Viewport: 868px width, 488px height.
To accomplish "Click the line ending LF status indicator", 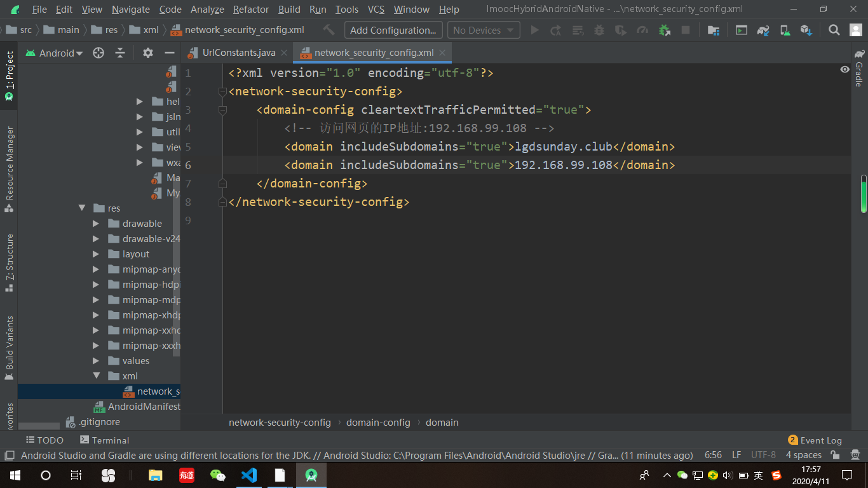I will pyautogui.click(x=736, y=455).
